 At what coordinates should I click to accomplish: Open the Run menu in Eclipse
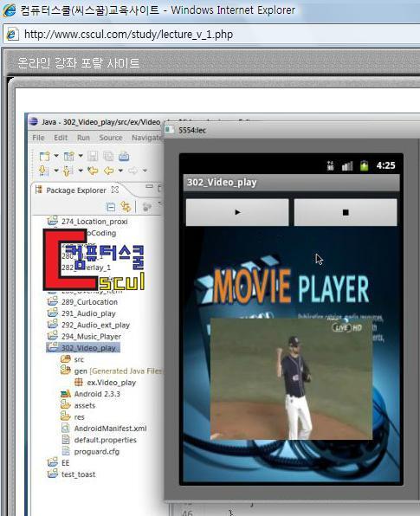pyautogui.click(x=83, y=138)
